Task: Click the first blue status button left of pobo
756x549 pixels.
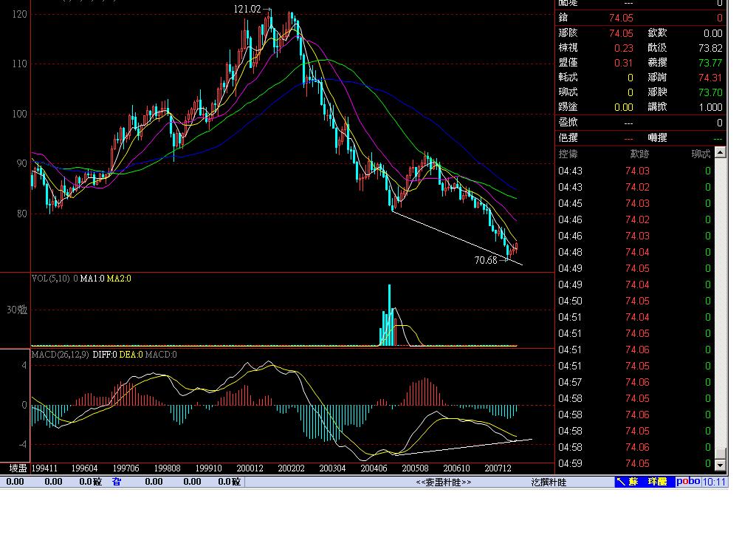Action: [628, 482]
